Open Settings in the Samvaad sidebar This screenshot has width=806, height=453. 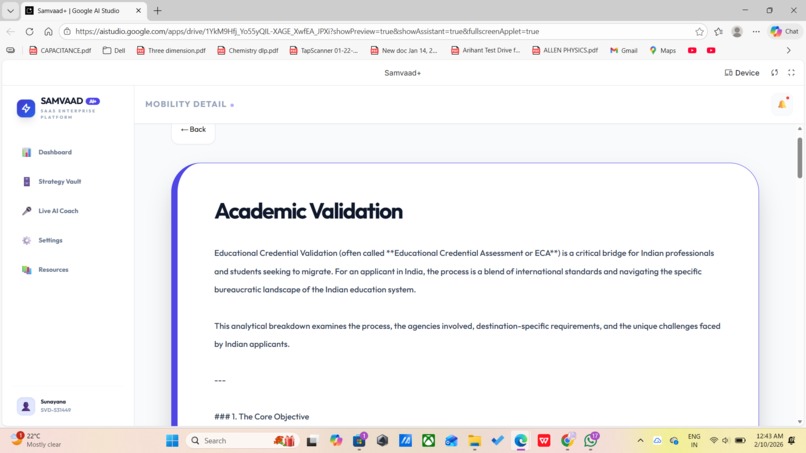(x=42, y=240)
